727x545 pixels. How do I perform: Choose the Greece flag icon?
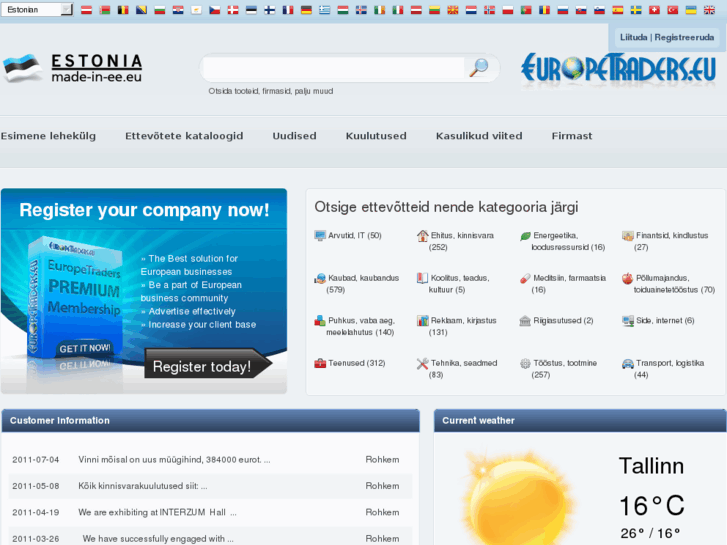pos(325,10)
